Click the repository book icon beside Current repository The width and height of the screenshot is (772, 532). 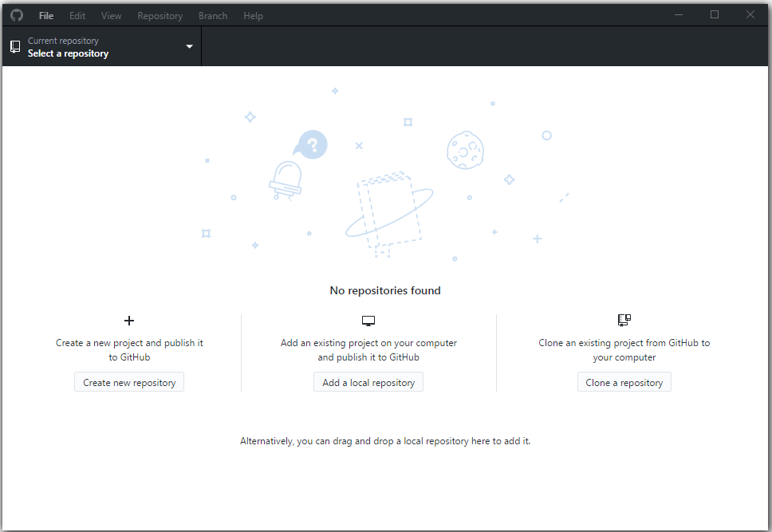tap(15, 47)
